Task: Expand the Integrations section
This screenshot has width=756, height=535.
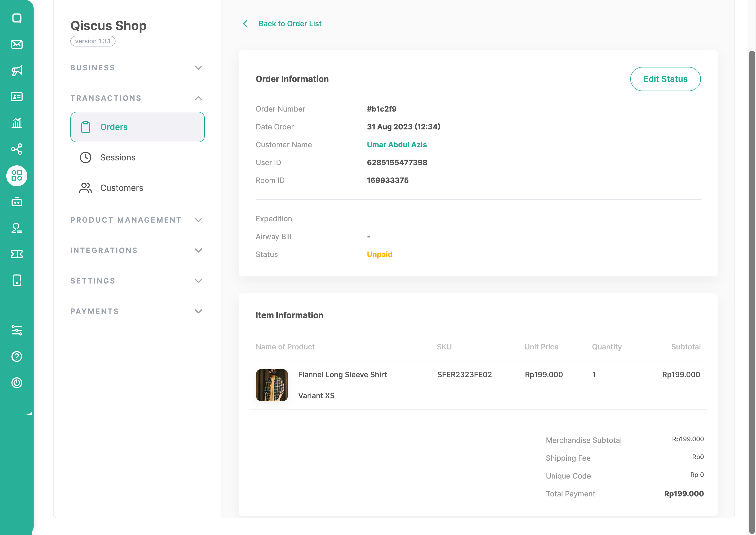Action: (x=137, y=250)
